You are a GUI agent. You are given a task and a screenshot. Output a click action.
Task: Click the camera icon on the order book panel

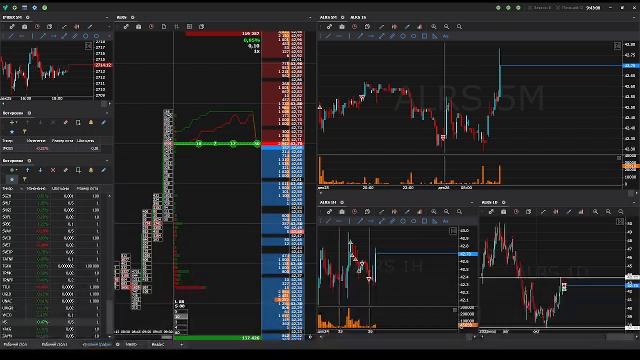(x=139, y=27)
